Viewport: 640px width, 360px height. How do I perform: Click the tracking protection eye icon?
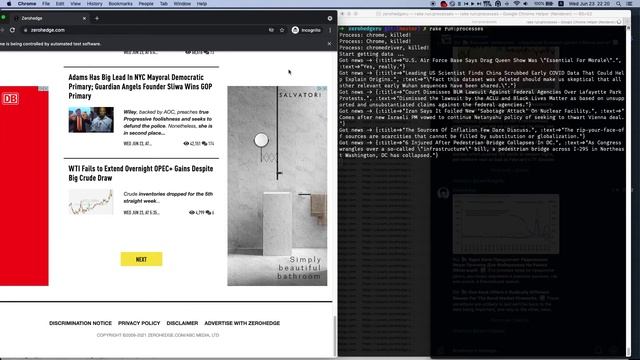[x=271, y=30]
